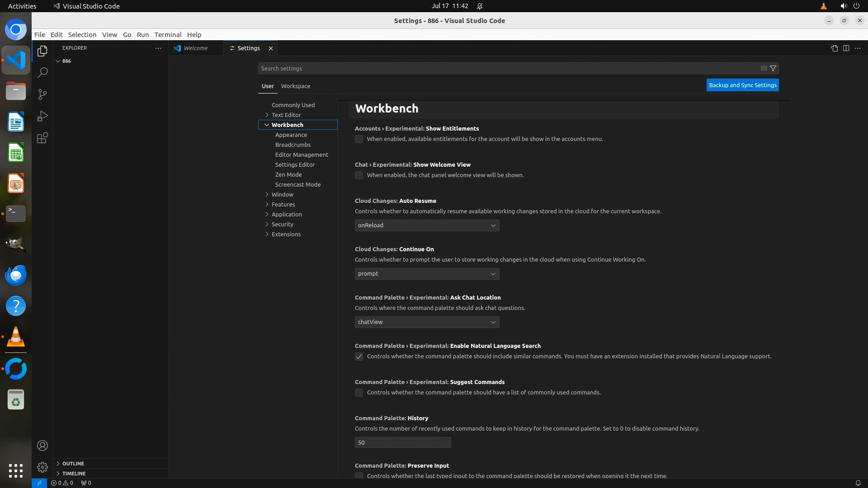
Task: Open the Search view in activity bar
Action: pyautogui.click(x=42, y=72)
